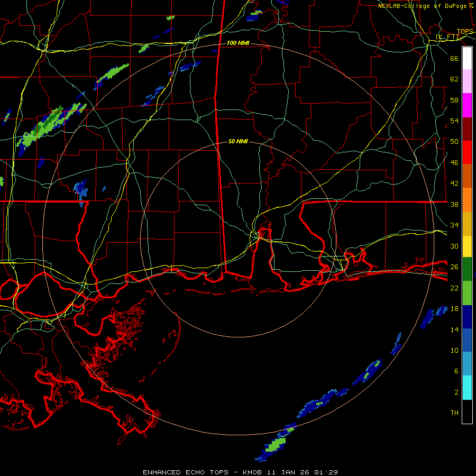Click the legend value 26
Image resolution: width=476 pixels, height=476 pixels.
click(x=454, y=267)
